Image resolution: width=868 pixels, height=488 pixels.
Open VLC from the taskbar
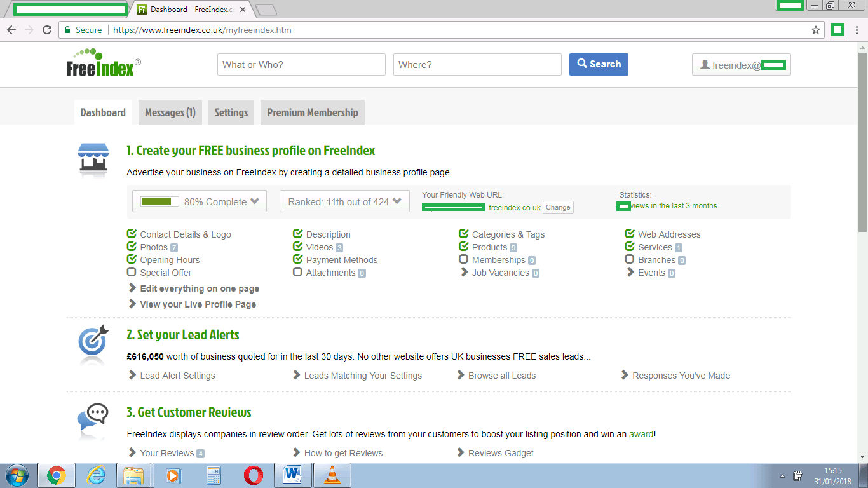click(332, 475)
